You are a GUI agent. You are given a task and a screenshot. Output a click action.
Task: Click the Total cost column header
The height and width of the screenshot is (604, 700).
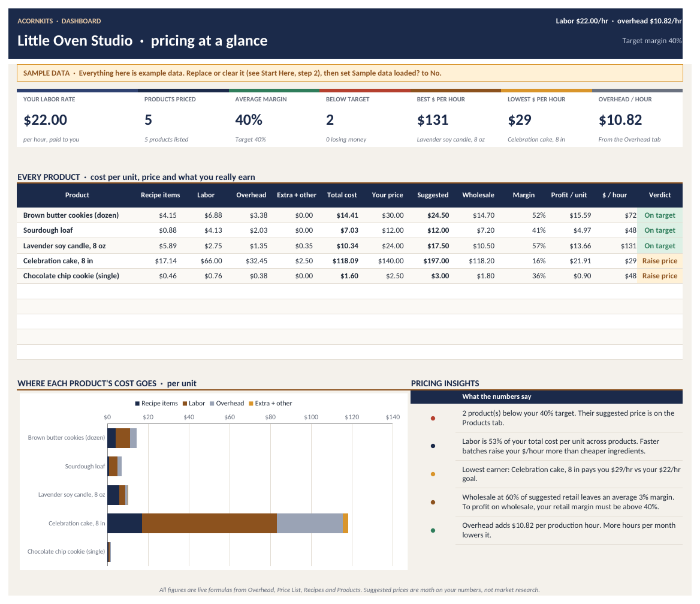pyautogui.click(x=342, y=195)
